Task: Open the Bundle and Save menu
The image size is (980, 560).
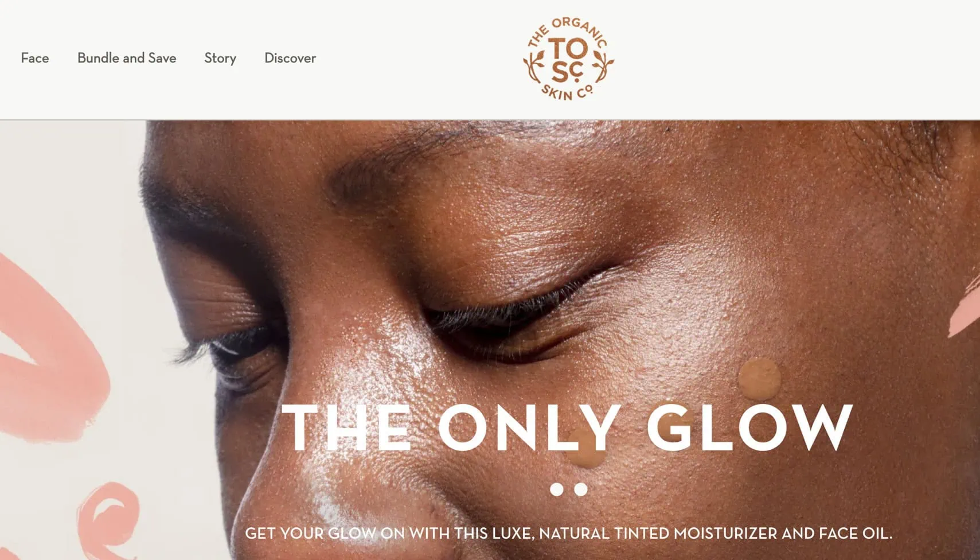Action: (x=127, y=58)
